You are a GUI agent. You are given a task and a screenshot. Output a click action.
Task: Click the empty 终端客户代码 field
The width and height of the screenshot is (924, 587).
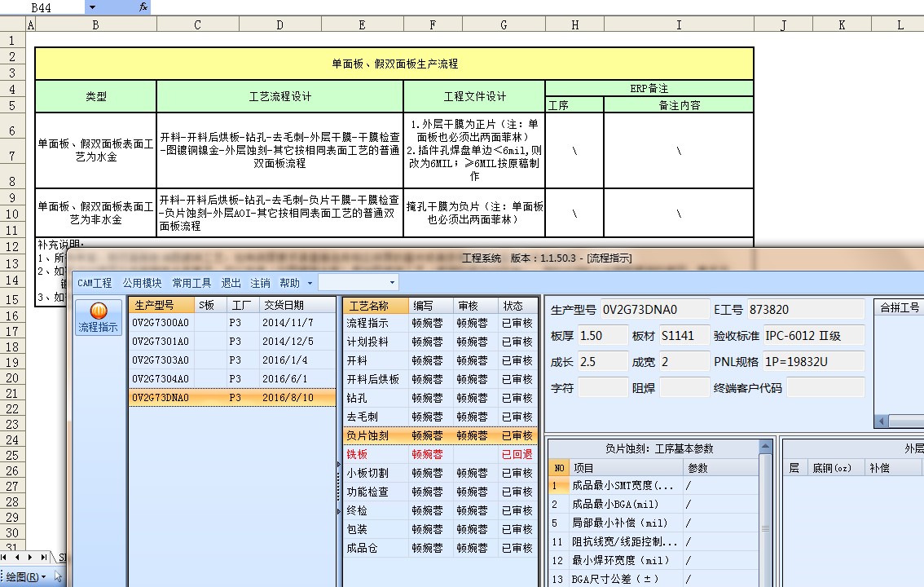[x=825, y=388]
